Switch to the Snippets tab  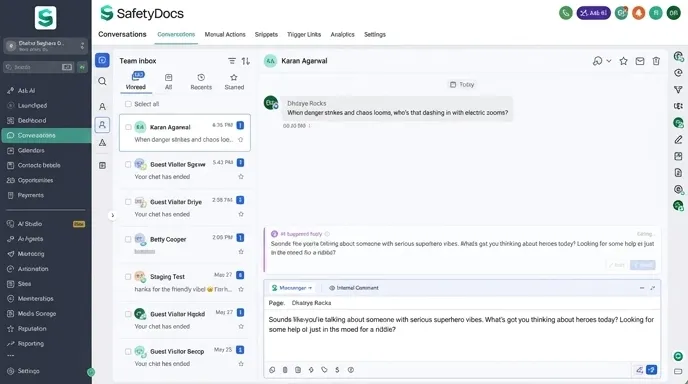(x=266, y=34)
